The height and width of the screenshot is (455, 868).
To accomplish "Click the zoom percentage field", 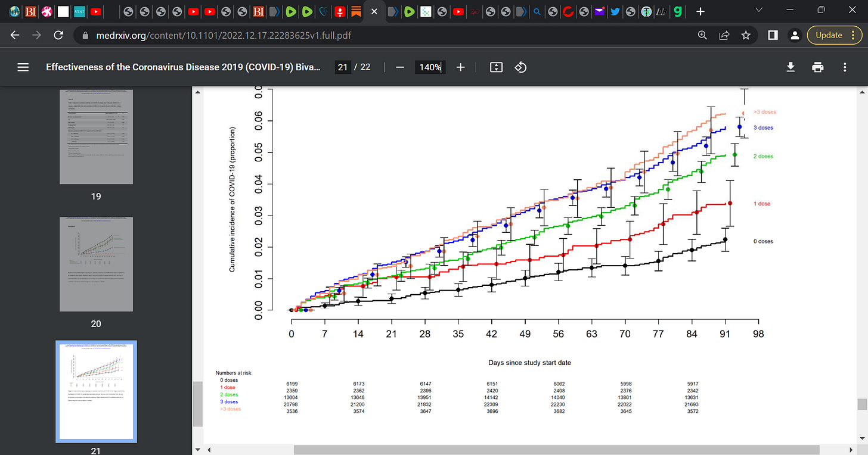I will pyautogui.click(x=430, y=67).
